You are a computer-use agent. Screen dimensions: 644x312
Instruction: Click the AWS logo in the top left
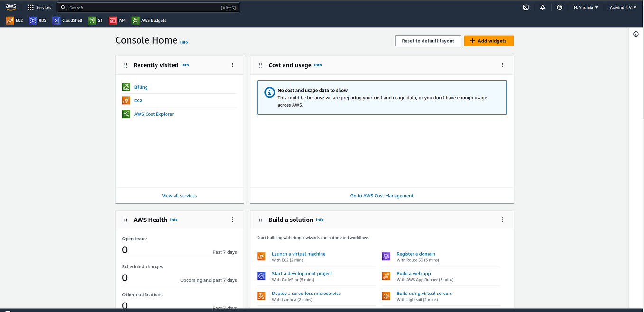point(10,7)
